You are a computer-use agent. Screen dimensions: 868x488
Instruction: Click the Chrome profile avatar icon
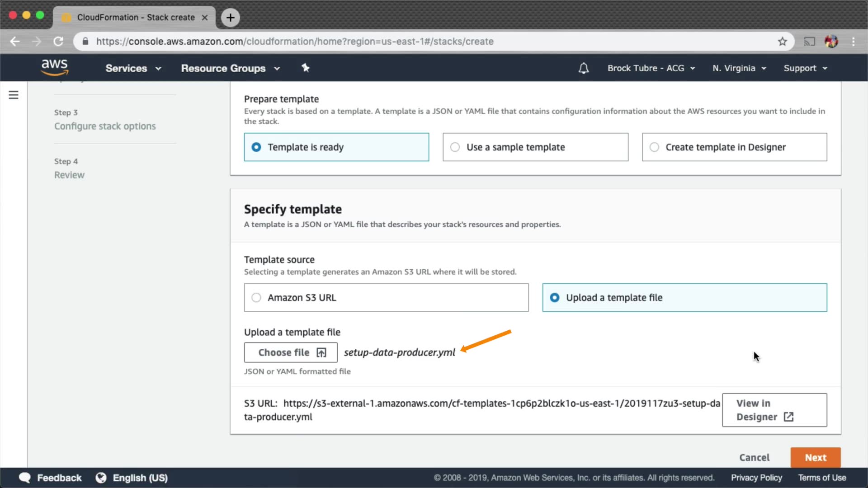pyautogui.click(x=831, y=42)
